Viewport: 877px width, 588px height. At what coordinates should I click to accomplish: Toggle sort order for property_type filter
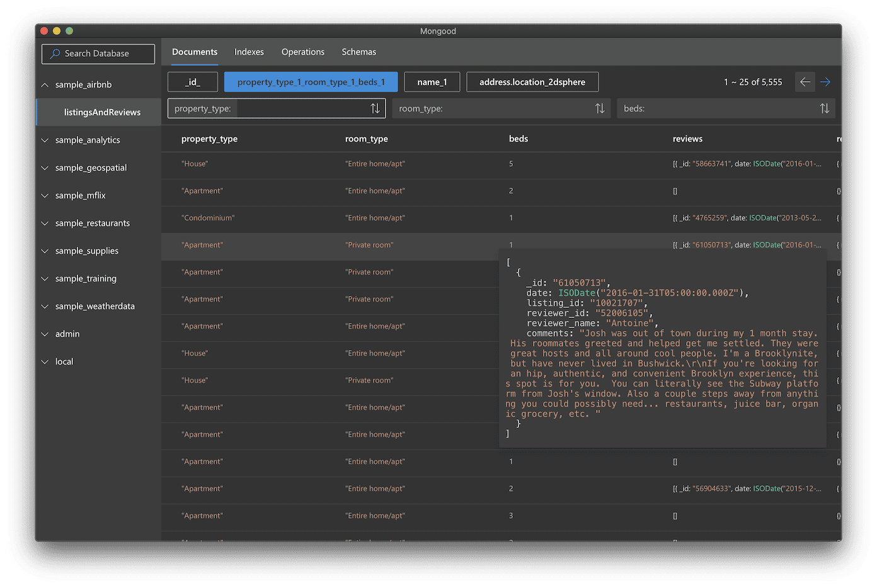(375, 108)
